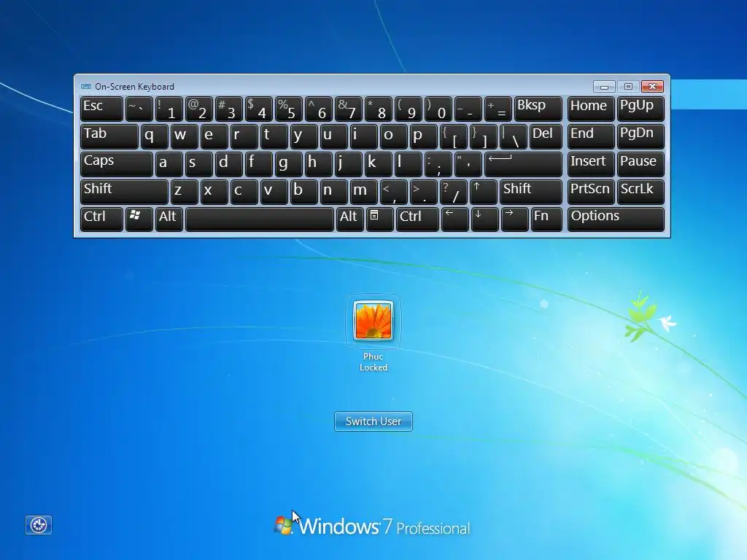
Task: Toggle the right Shift key
Action: tap(531, 192)
